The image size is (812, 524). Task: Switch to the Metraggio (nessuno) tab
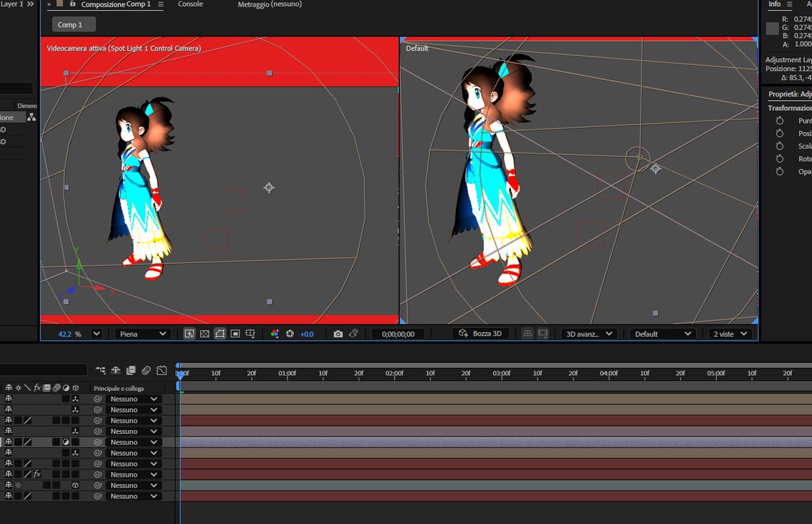269,5
